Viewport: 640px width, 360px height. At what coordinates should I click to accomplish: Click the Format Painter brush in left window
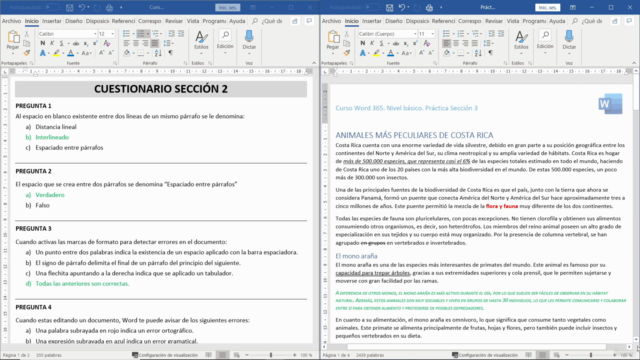tap(27, 53)
